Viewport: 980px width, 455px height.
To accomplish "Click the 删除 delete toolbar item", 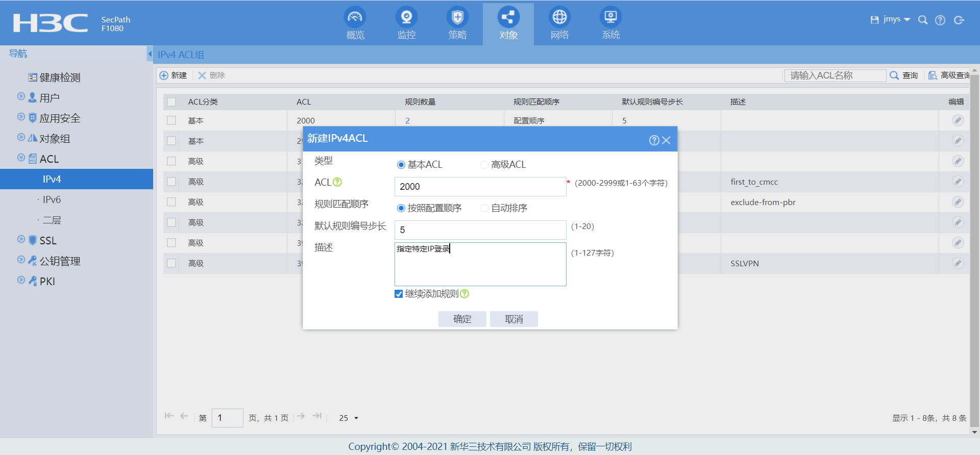I will 211,75.
